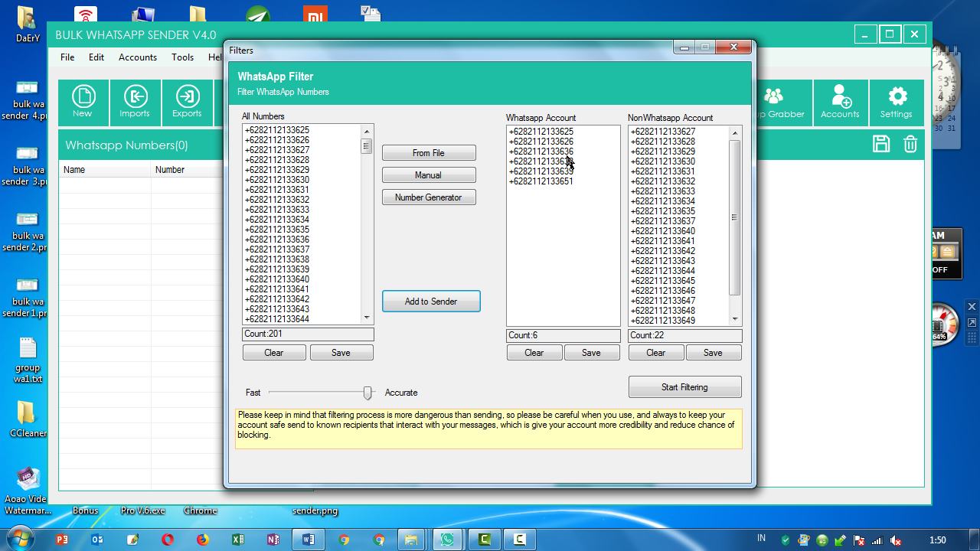Switch to the WhatsApp sender taskbar icon

tap(447, 540)
